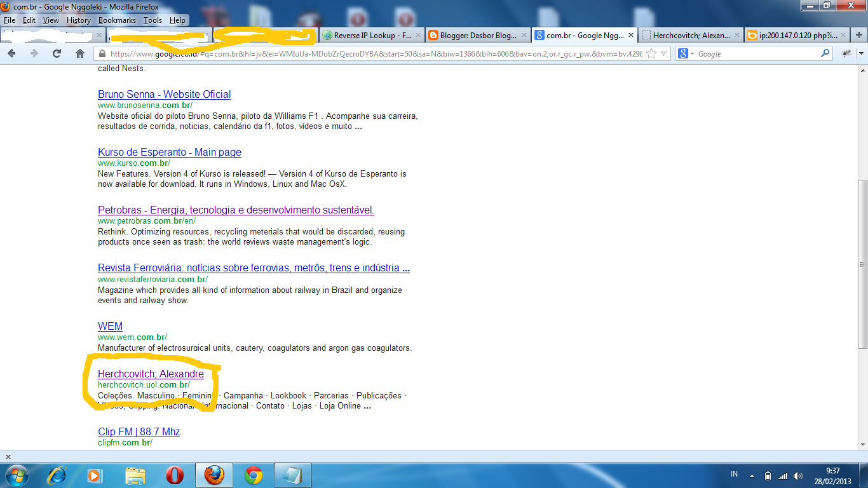Open the Google search engine selector
The height and width of the screenshot is (488, 868).
pos(686,54)
